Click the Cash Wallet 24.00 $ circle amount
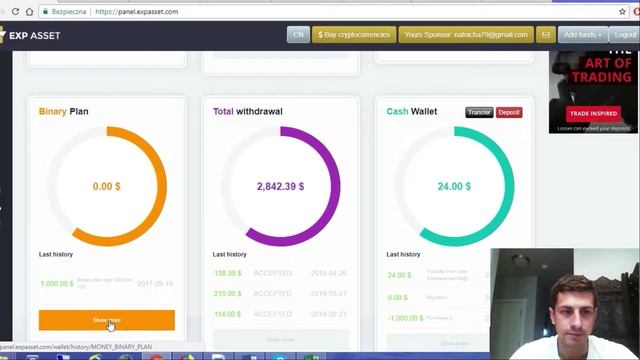The width and height of the screenshot is (640, 360). coord(454,187)
